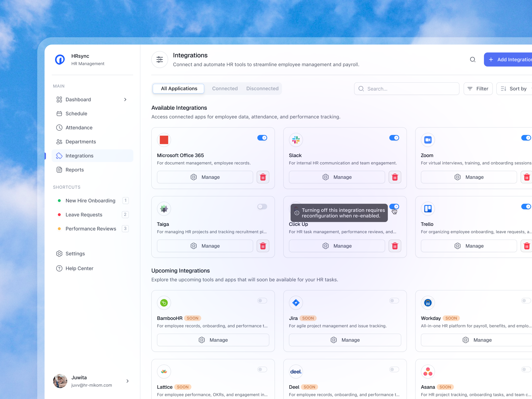Turn off the Click Up integration toggle
Image resolution: width=532 pixels, height=399 pixels.
[394, 206]
